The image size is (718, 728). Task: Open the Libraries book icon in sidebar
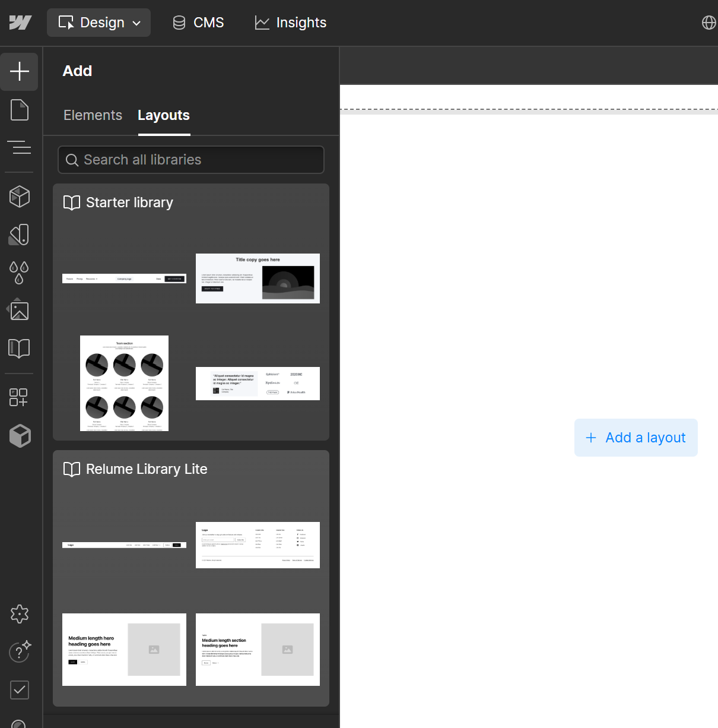(20, 349)
